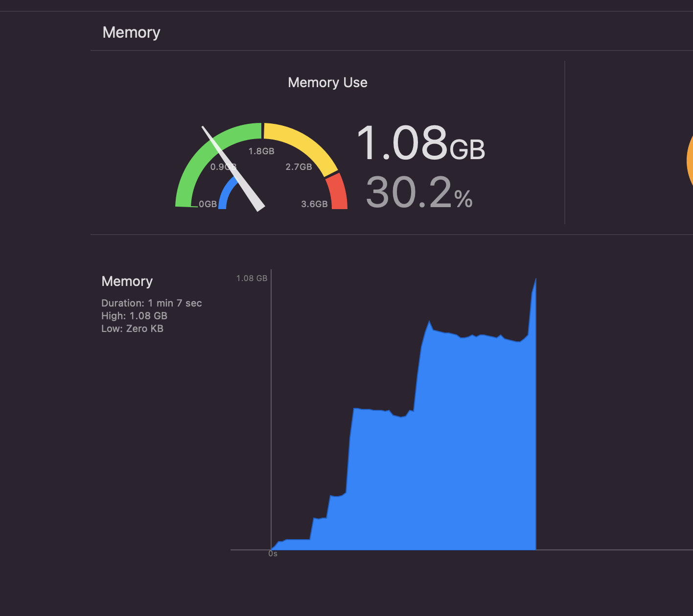Click the Duration: 1 min 7 sec text
The height and width of the screenshot is (616, 693).
click(x=152, y=303)
